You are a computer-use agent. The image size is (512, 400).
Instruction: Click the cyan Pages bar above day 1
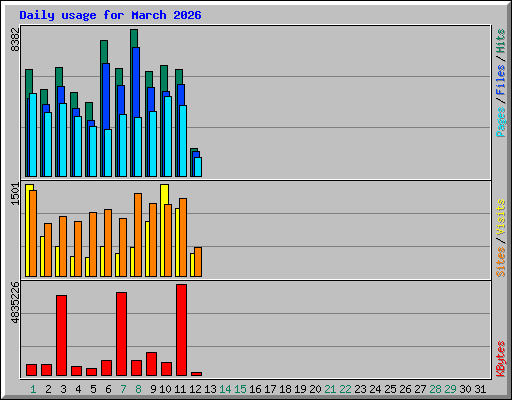(33, 135)
